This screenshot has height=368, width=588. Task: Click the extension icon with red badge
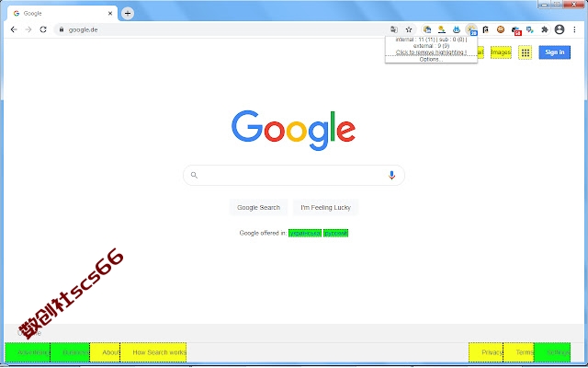(516, 30)
